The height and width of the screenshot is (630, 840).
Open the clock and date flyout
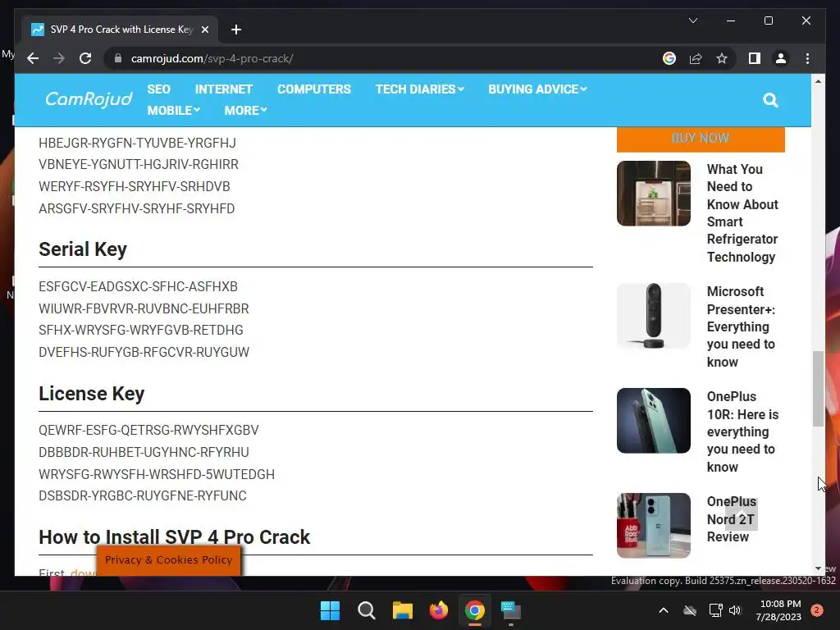[x=779, y=610]
